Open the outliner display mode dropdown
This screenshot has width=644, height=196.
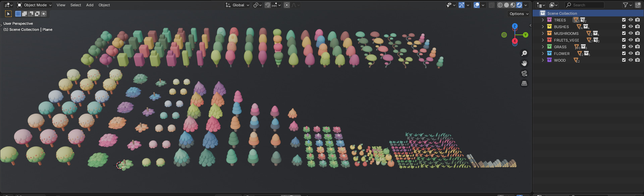553,5
